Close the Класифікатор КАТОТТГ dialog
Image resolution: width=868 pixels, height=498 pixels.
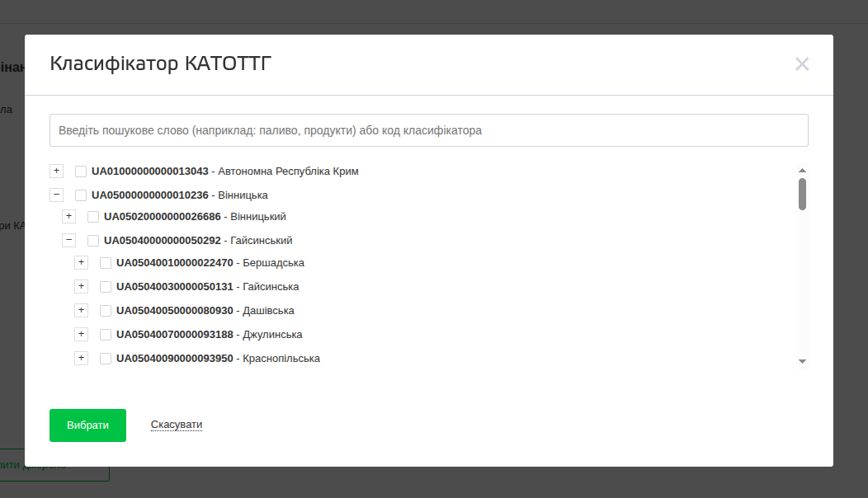tap(801, 64)
